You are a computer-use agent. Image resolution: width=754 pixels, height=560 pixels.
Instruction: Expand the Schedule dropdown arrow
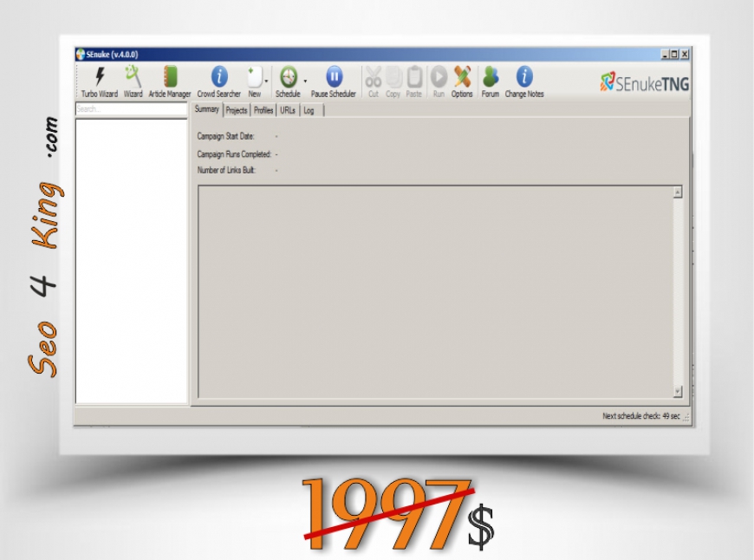pyautogui.click(x=305, y=81)
